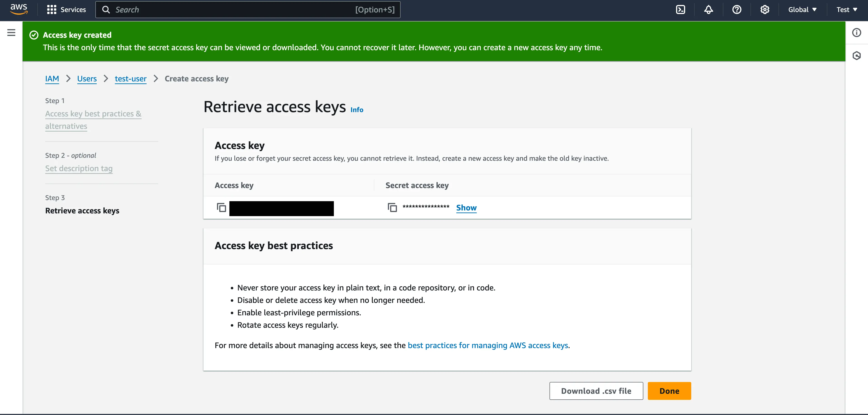868x415 pixels.
Task: Open the info panel on the right edge
Action: coord(857,32)
